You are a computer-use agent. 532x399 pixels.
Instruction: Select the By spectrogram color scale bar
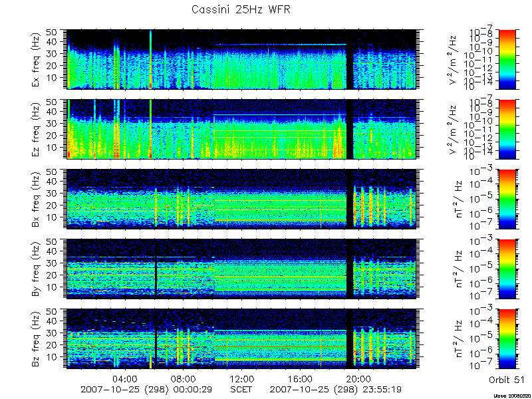coord(507,269)
